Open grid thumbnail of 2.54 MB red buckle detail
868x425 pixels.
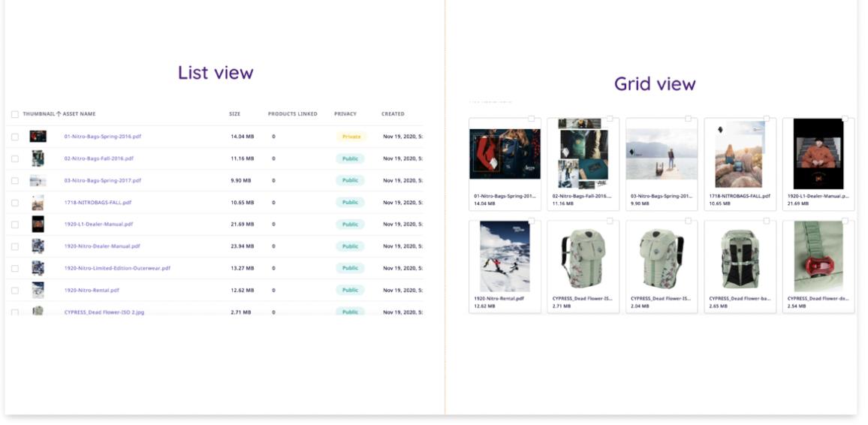pyautogui.click(x=818, y=256)
